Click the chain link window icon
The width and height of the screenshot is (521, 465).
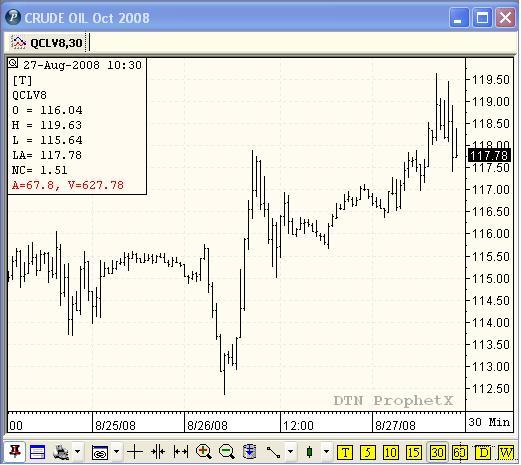click(100, 452)
